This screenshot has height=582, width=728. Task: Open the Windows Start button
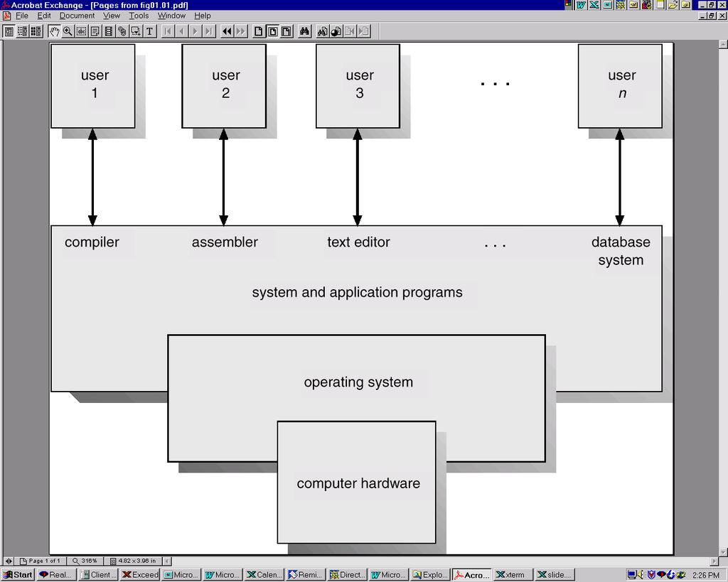(x=18, y=575)
